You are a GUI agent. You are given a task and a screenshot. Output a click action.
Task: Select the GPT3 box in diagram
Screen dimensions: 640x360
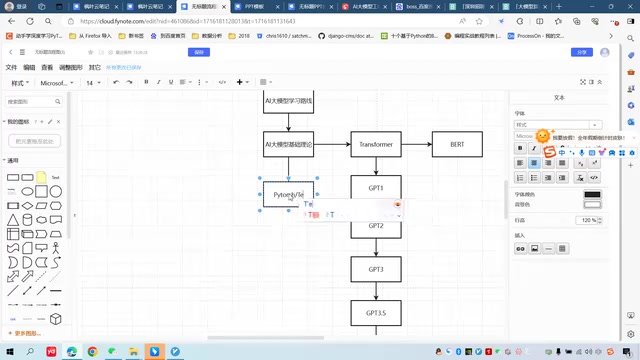pyautogui.click(x=376, y=269)
